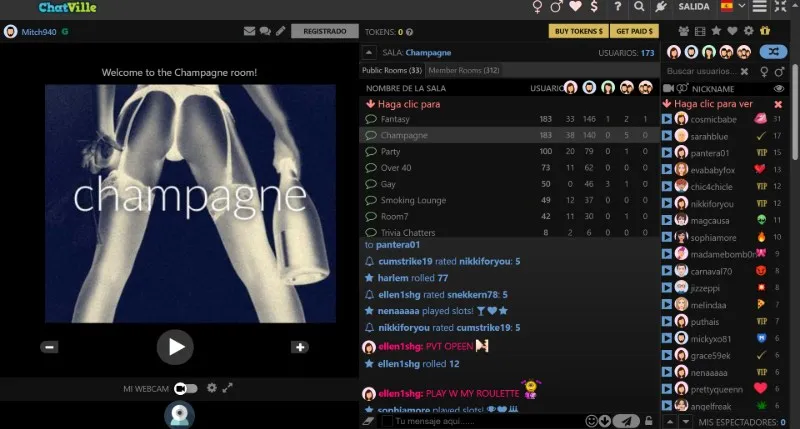Watch cosmicbabe's cam with the play icon

(667, 119)
